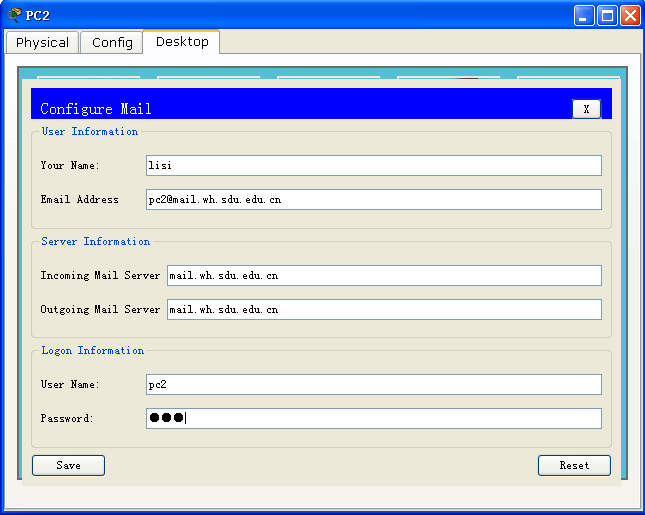Screen dimensions: 645x515
Task: Click the Logon Information group title
Action: point(92,351)
